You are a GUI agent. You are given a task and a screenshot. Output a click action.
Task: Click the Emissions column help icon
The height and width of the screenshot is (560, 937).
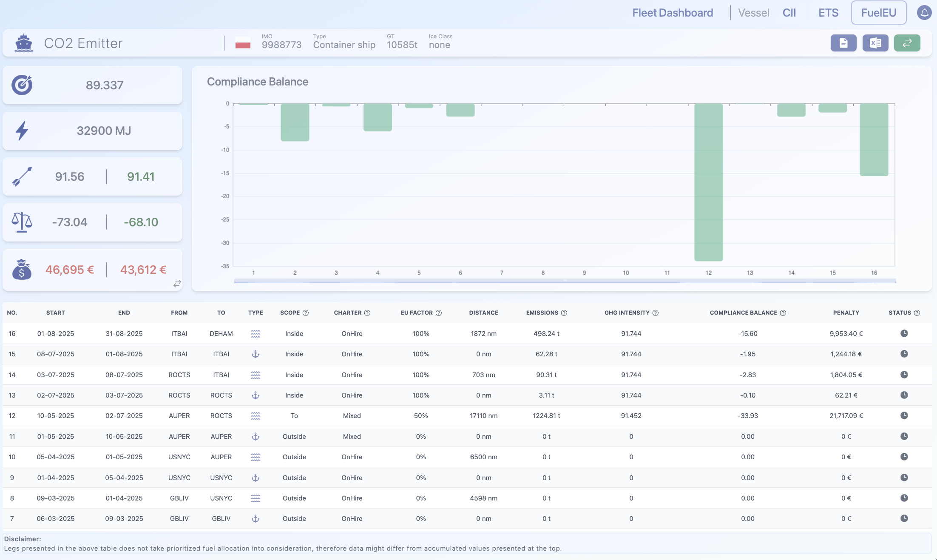(564, 313)
